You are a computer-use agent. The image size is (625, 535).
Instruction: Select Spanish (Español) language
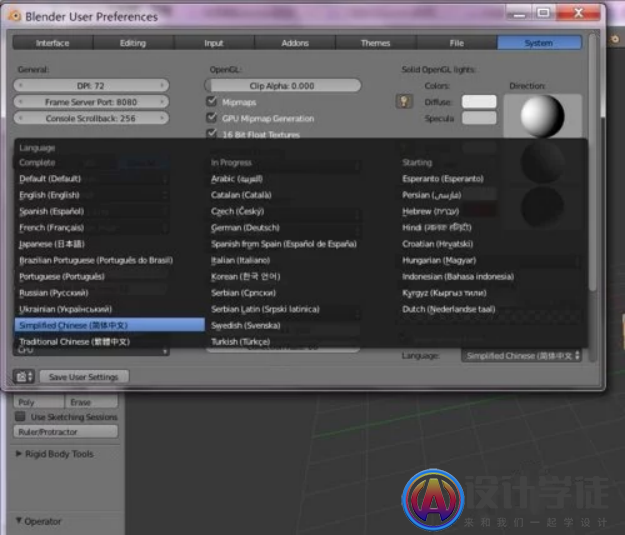(x=110, y=211)
